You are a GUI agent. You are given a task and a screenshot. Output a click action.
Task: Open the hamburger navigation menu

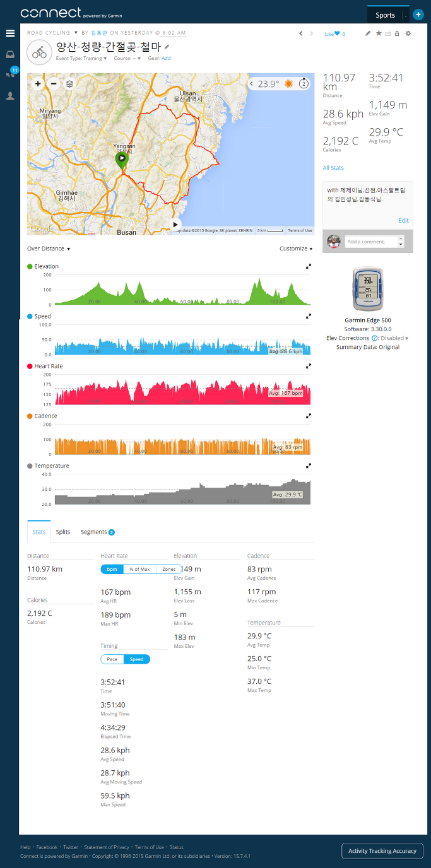tap(10, 33)
